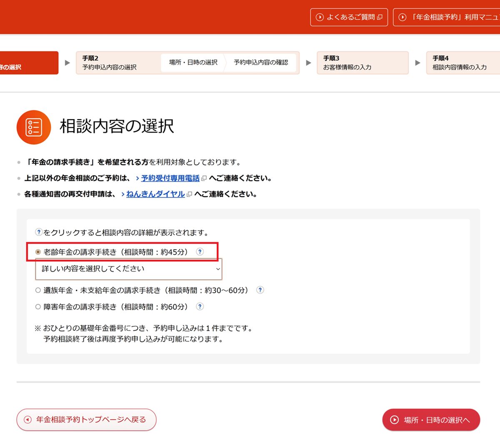Open the 予約受付専用電話 link
This screenshot has height=448, width=500.
(170, 178)
